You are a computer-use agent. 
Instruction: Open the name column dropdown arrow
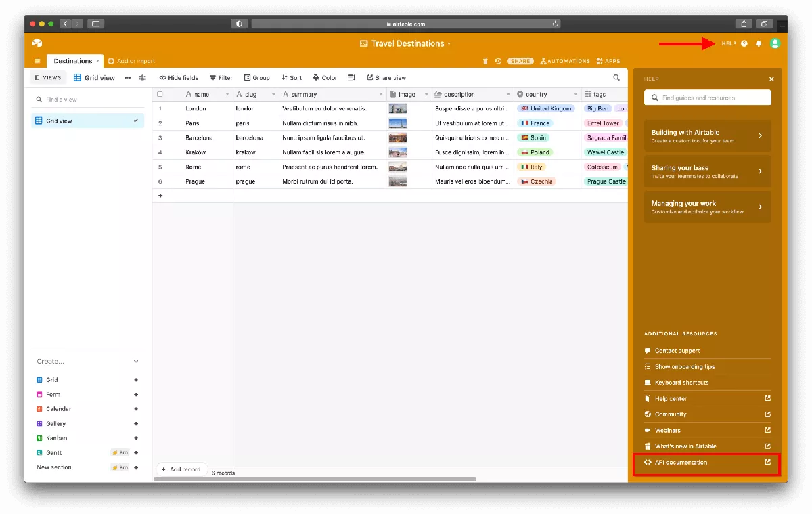click(x=227, y=95)
